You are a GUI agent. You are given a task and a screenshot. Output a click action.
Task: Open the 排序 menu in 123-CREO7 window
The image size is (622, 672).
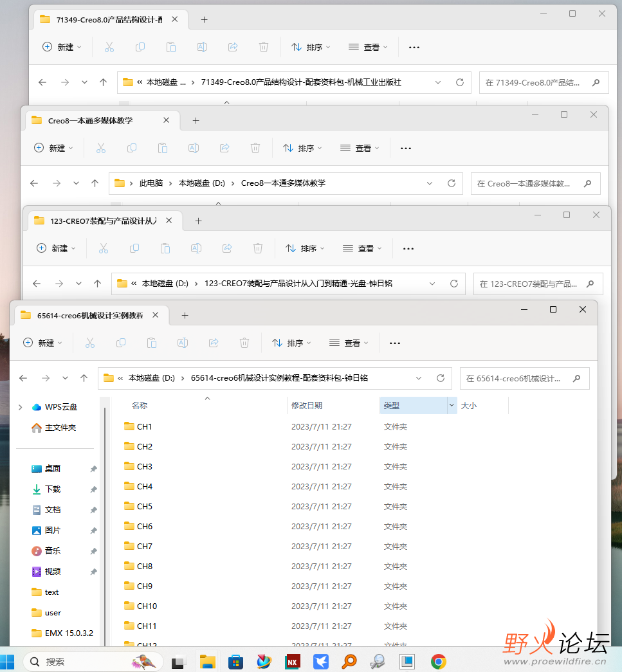point(306,248)
